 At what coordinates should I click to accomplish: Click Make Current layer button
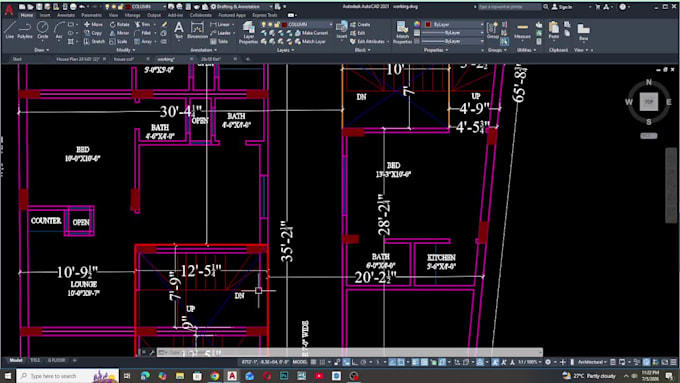(311, 33)
